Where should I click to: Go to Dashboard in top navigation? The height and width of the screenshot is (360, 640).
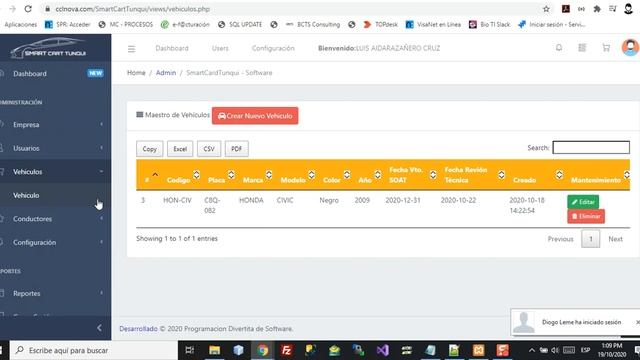pyautogui.click(x=172, y=48)
